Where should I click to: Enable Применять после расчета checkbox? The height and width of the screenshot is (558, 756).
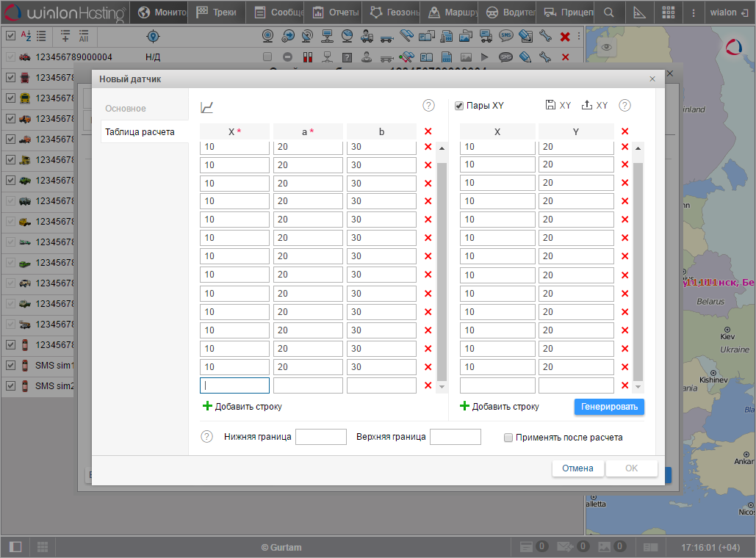[508, 438]
